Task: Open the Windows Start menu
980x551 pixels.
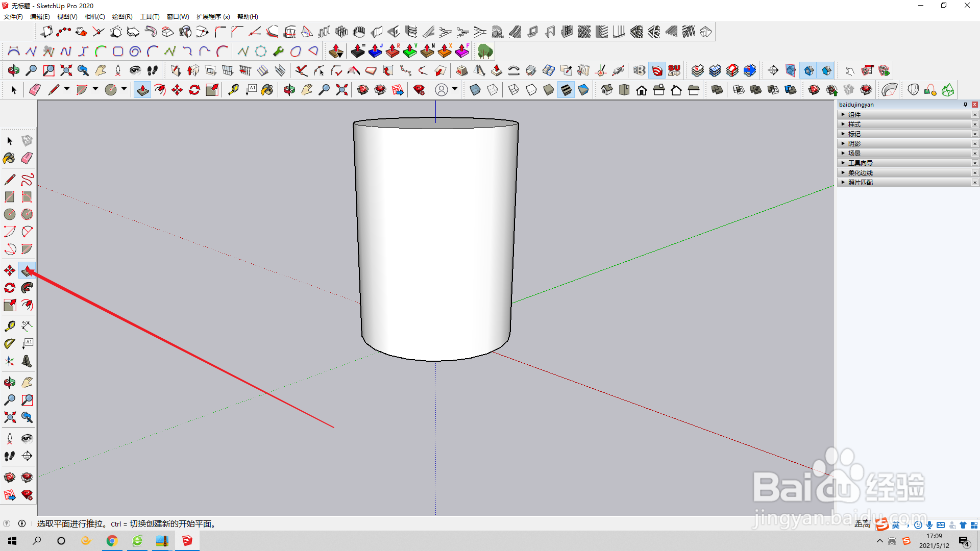Action: pos(12,541)
